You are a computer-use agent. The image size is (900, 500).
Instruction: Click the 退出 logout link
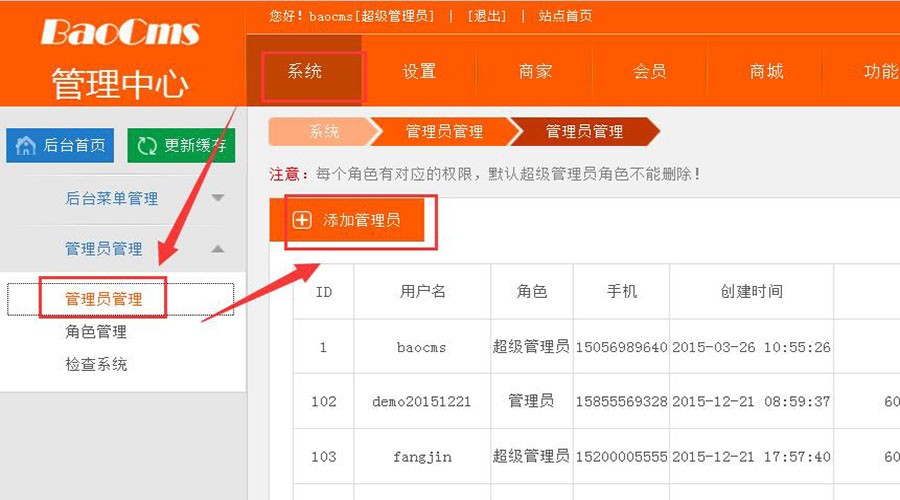tap(487, 16)
